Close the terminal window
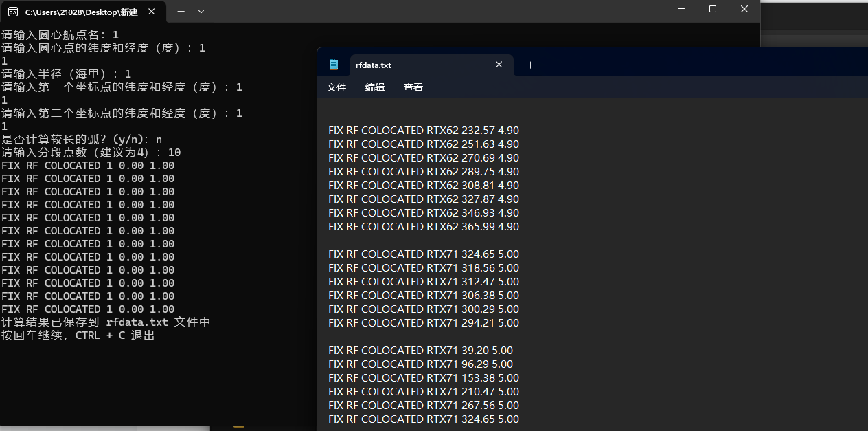Screen dimensions: 868x431 coord(744,9)
